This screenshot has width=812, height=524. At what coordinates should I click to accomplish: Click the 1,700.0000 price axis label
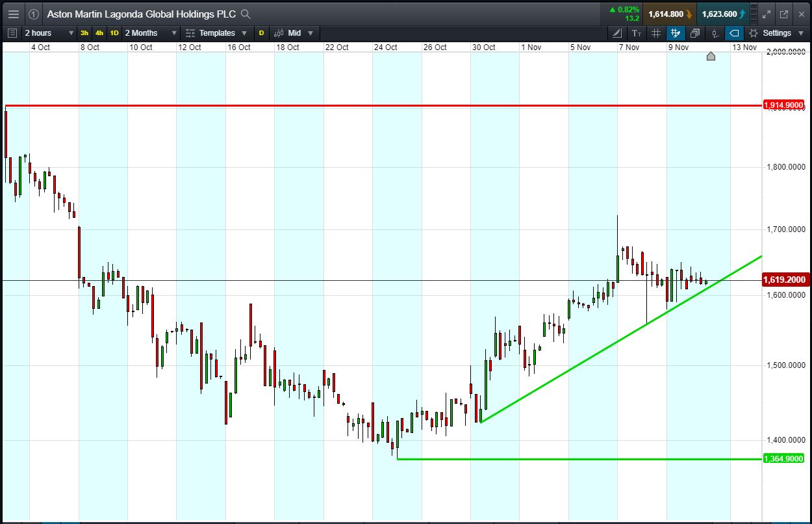tap(787, 229)
